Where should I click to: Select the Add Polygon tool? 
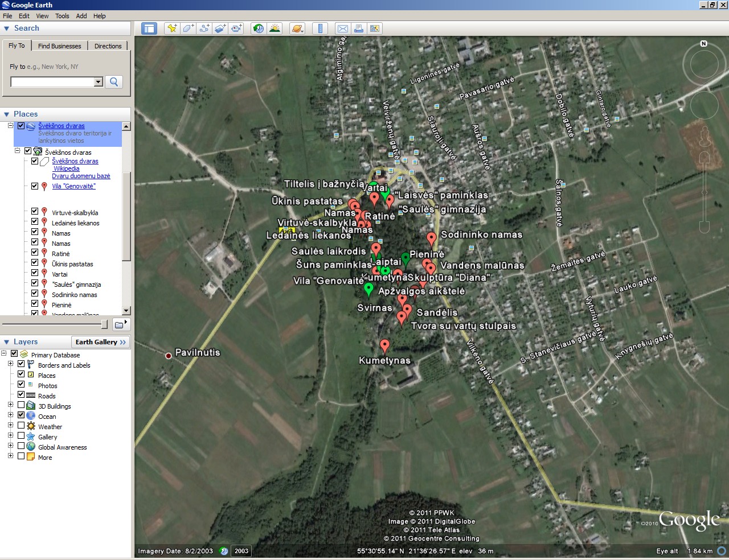pos(188,28)
